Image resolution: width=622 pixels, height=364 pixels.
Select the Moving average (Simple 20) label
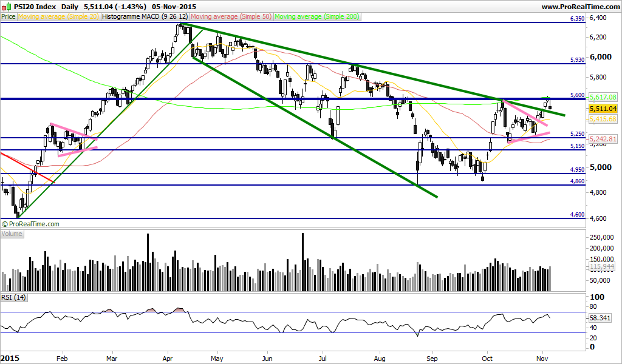[59, 16]
